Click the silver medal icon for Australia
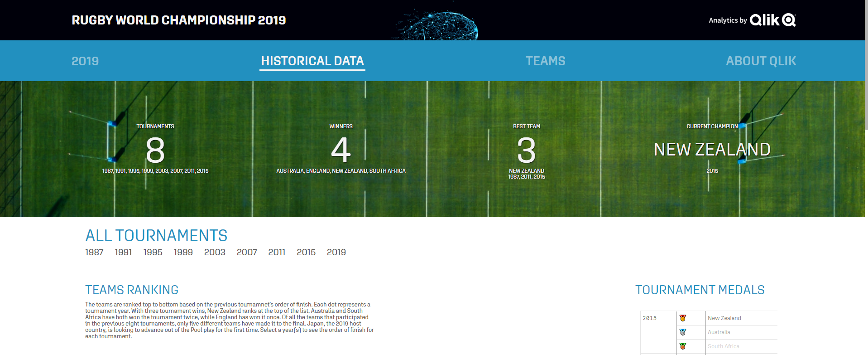868x355 pixels. (x=682, y=332)
